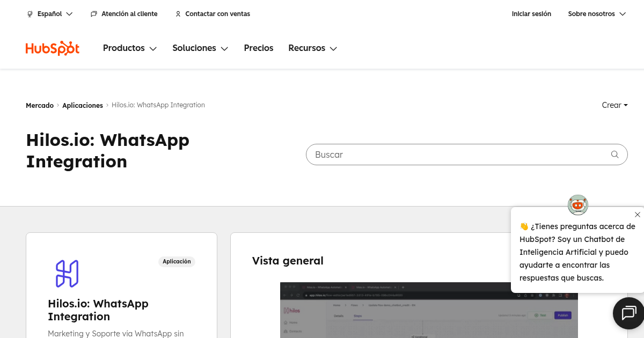This screenshot has width=644, height=338.
Task: Open the Español language dropdown
Action: coord(50,14)
